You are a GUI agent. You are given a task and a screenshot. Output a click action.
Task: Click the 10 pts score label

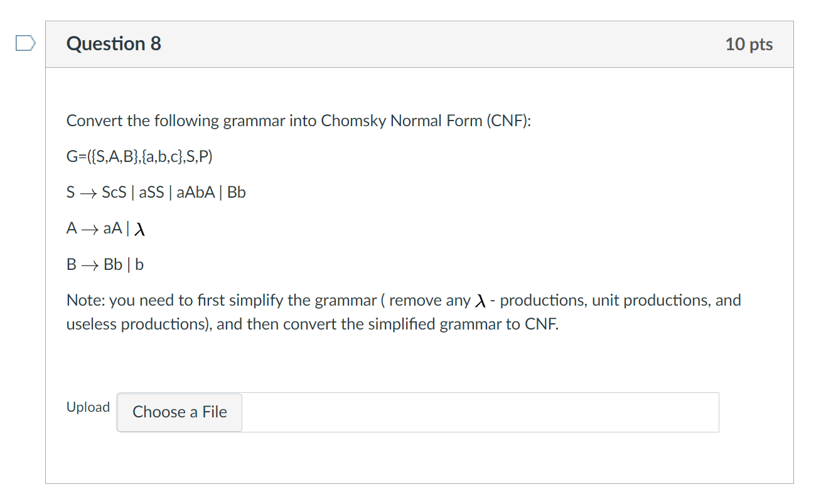[749, 45]
